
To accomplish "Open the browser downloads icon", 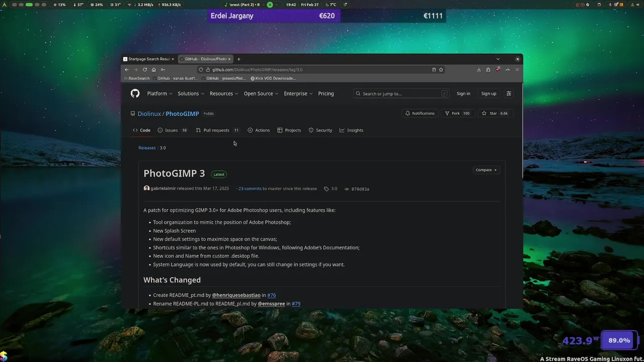I will coord(479,70).
